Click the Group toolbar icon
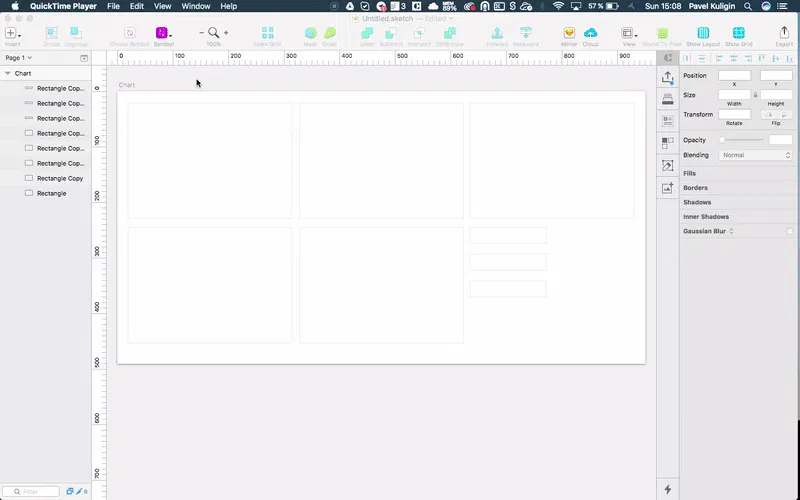 pyautogui.click(x=52, y=34)
